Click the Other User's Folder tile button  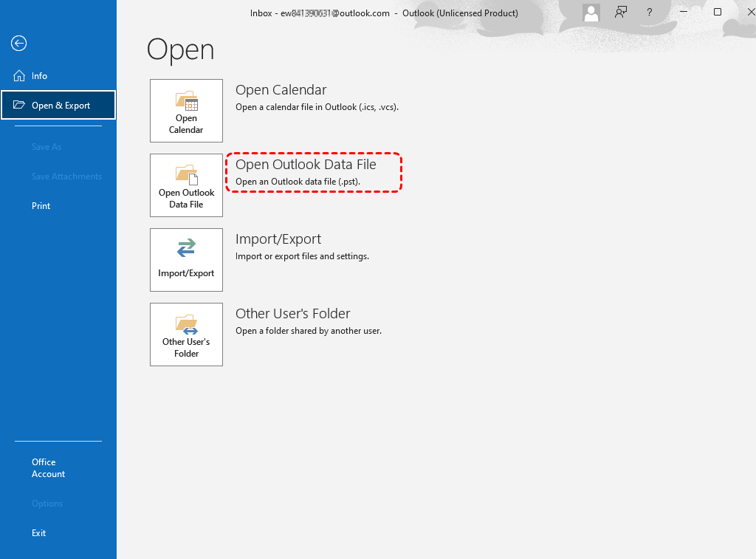coord(186,335)
